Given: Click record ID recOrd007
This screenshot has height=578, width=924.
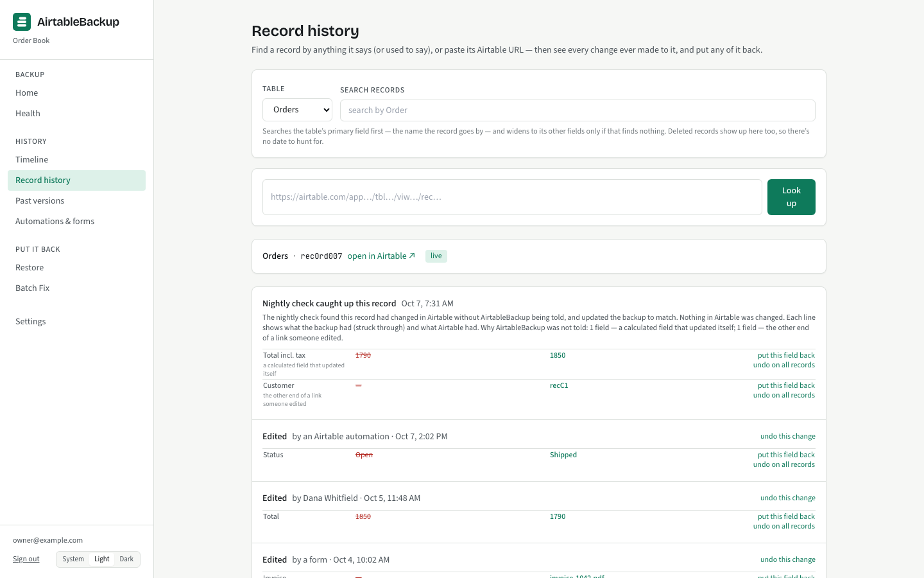Looking at the screenshot, I should (321, 256).
